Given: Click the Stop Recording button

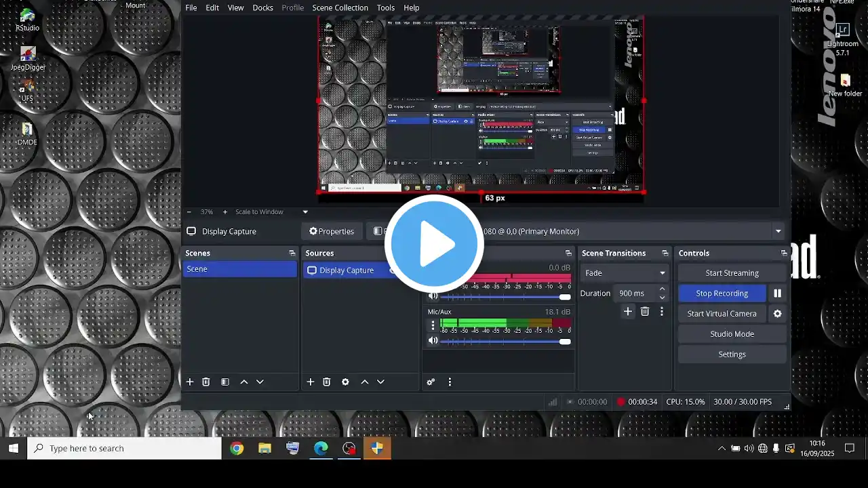Looking at the screenshot, I should 722,293.
